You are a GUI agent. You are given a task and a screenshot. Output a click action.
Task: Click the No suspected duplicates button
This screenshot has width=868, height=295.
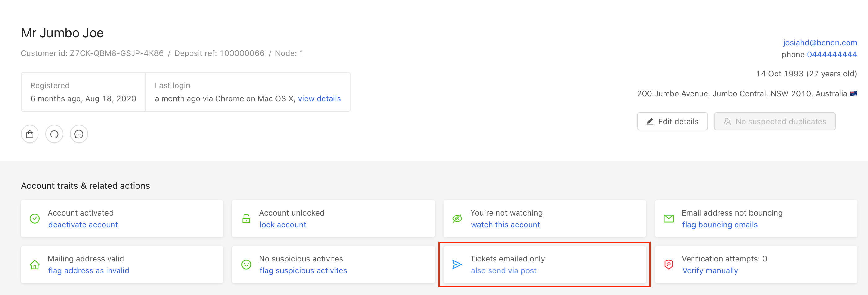click(774, 121)
